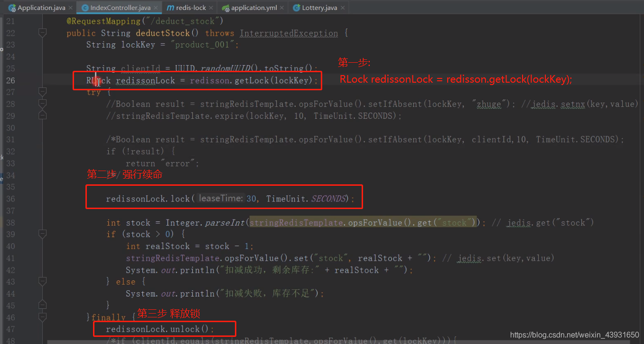Collapse the finally block at line 46
Screen dimensions: 644x344
42,317
